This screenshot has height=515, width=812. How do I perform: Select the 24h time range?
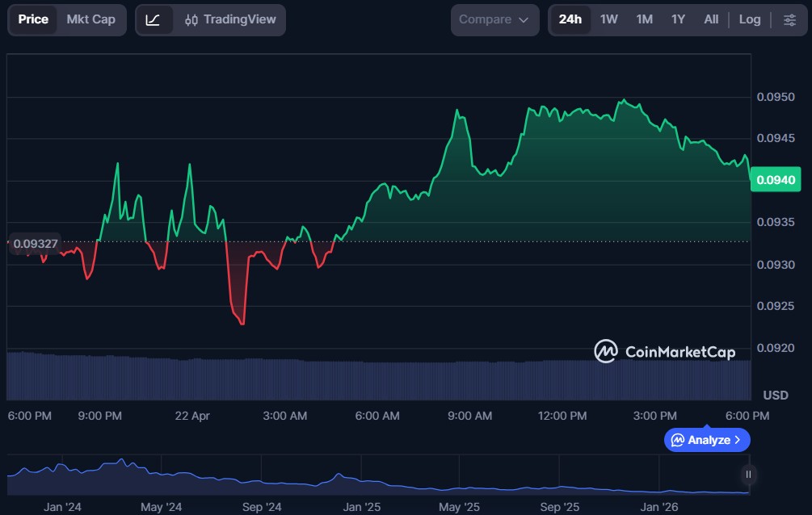pos(570,19)
